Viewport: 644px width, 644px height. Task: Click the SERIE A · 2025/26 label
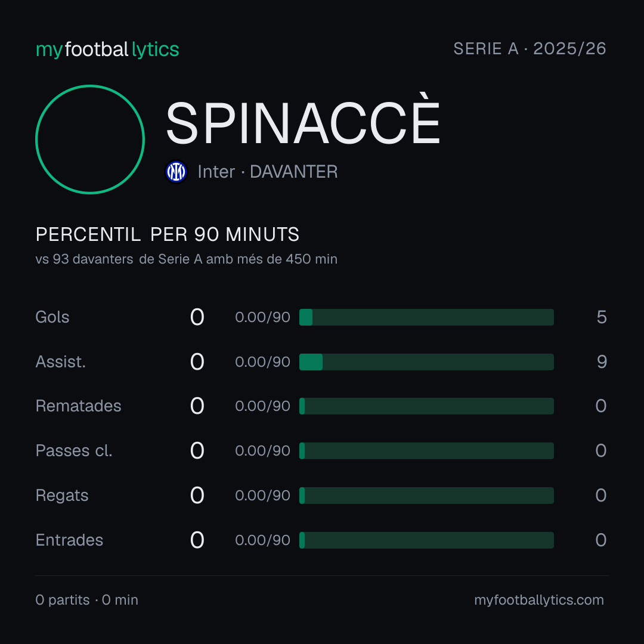pyautogui.click(x=530, y=48)
